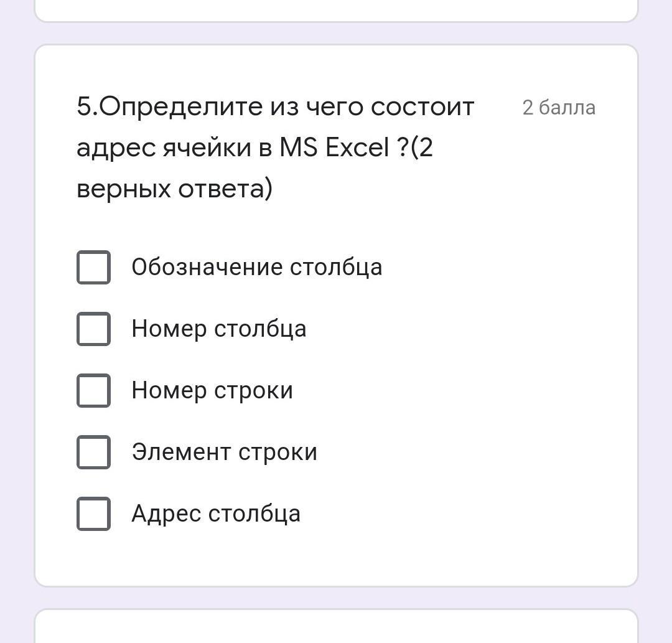Check the box for Элемент строки
This screenshot has width=672, height=643.
(x=93, y=452)
